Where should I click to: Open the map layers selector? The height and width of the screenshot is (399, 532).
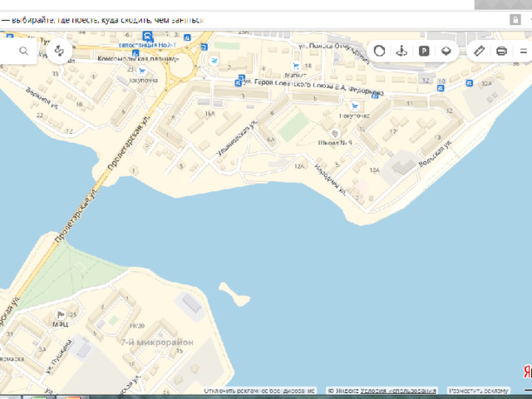pos(446,52)
